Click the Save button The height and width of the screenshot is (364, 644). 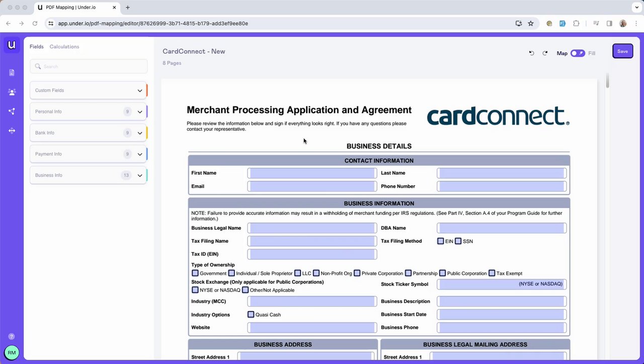tap(622, 51)
